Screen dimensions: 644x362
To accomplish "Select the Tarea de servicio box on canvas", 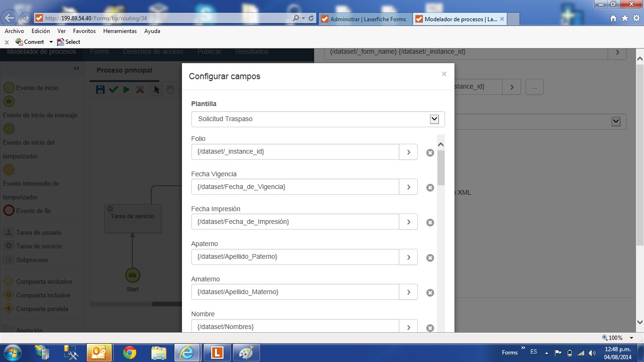I will (x=132, y=218).
